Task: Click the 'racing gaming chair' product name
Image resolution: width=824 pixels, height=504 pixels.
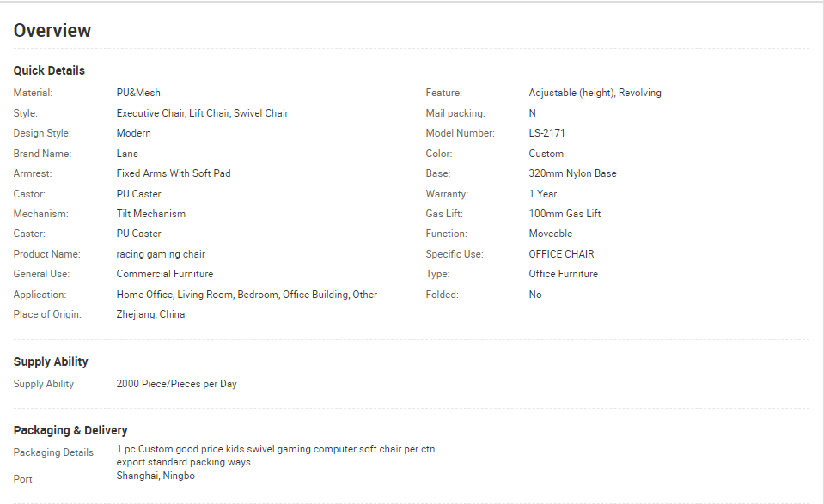Action: point(161,254)
